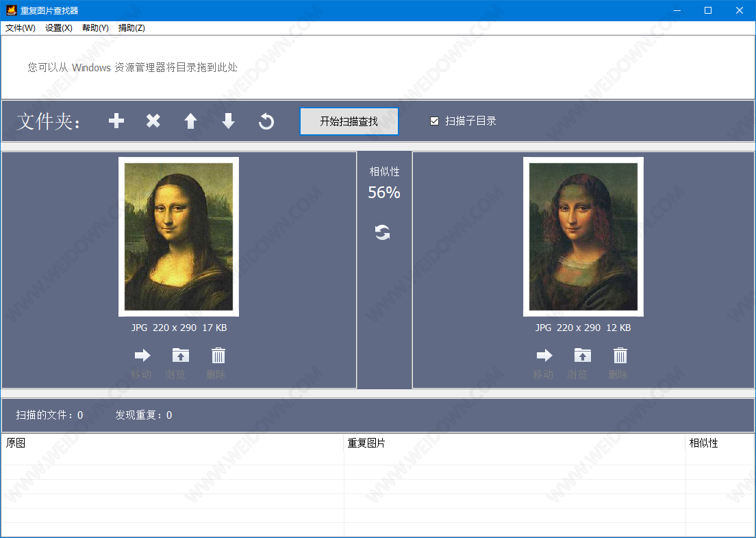Click the left image's browse folder icon
This screenshot has width=756, height=538.
pyautogui.click(x=181, y=356)
